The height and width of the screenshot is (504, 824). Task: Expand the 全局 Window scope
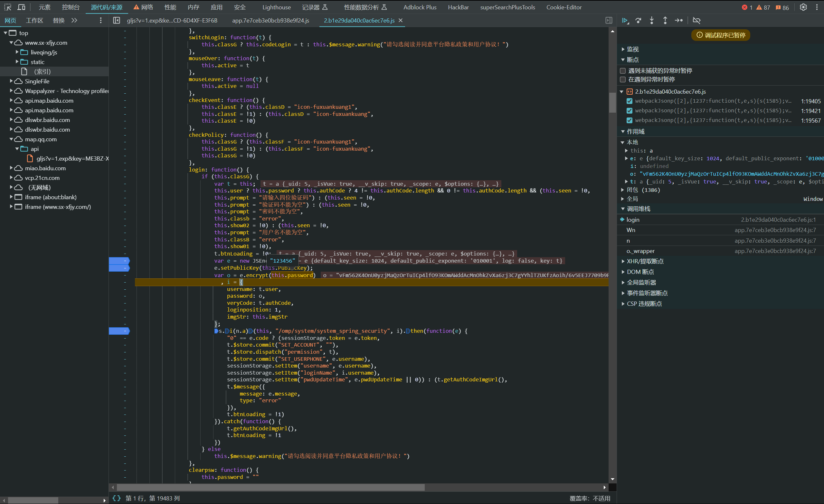[622, 199]
